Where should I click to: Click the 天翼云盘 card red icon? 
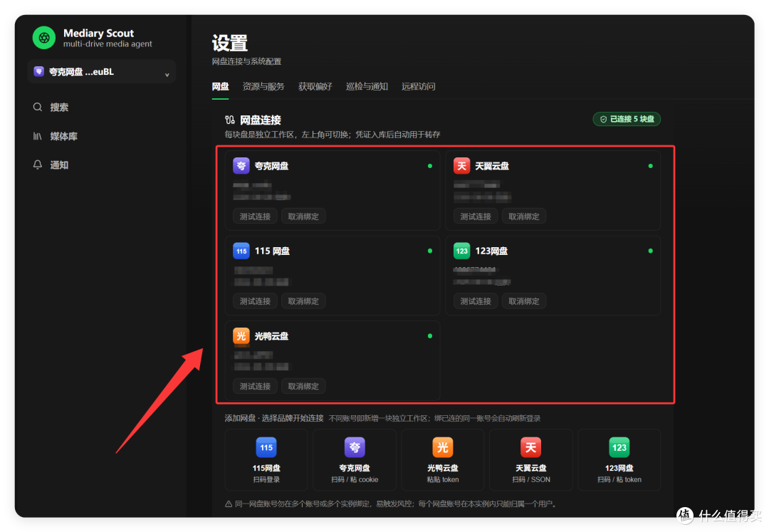(461, 166)
